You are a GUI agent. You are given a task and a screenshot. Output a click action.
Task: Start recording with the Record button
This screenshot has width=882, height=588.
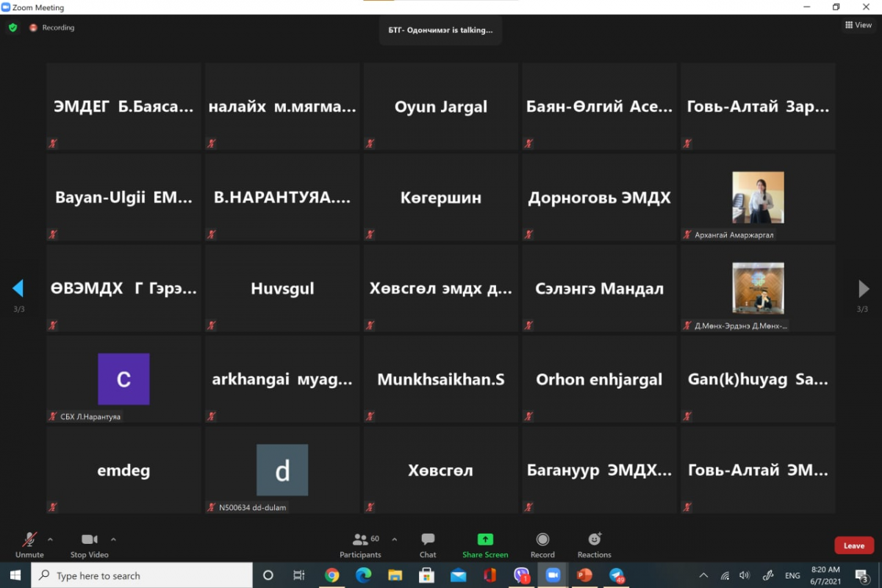pyautogui.click(x=542, y=545)
